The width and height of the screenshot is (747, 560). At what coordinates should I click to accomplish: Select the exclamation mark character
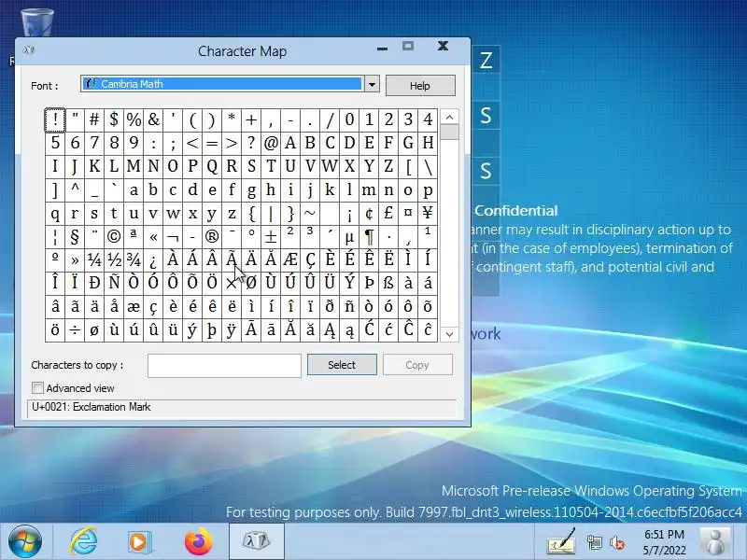tap(55, 119)
